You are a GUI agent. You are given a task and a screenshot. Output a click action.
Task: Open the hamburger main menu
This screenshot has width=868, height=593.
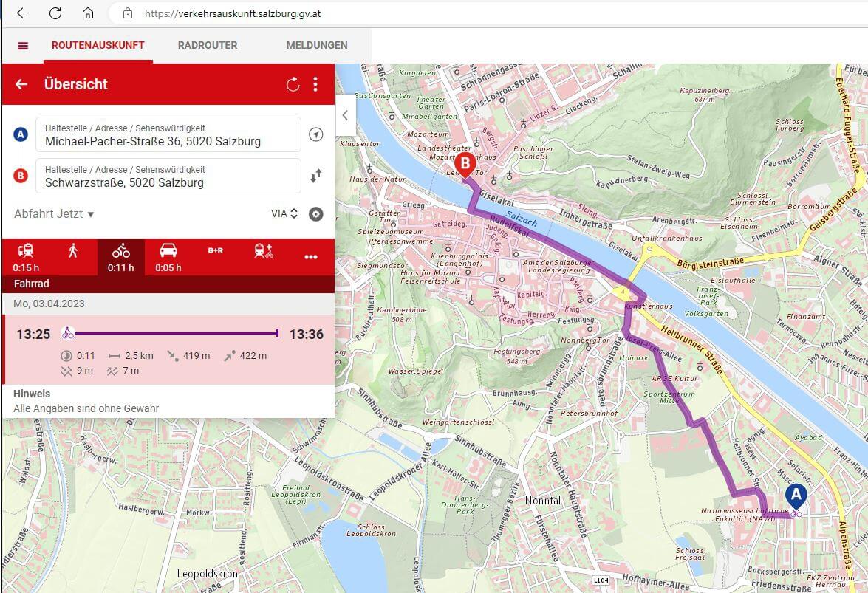click(23, 46)
